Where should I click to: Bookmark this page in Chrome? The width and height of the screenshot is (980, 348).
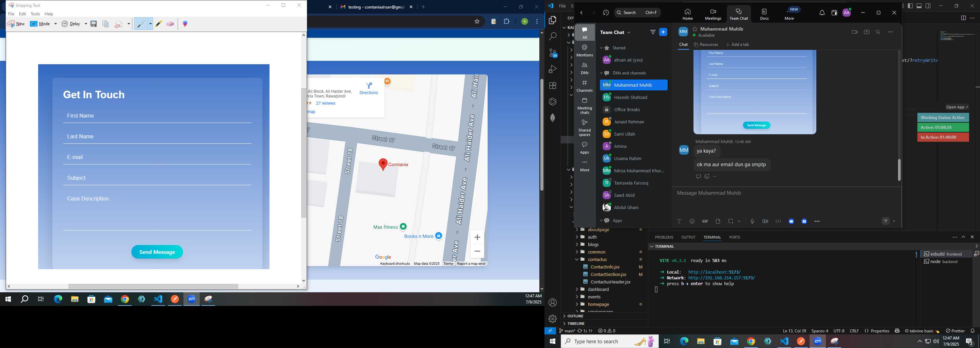point(477,22)
